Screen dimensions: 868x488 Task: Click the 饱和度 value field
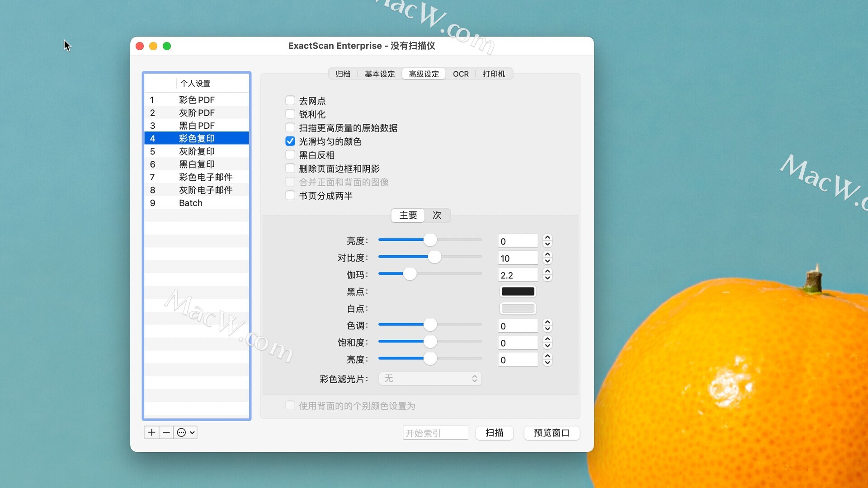(x=518, y=343)
